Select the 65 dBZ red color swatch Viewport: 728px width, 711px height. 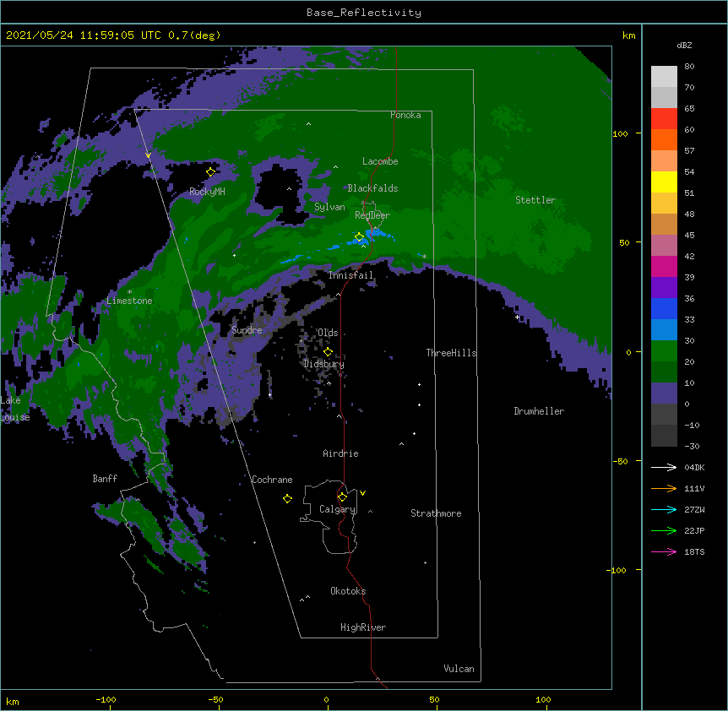coord(664,118)
